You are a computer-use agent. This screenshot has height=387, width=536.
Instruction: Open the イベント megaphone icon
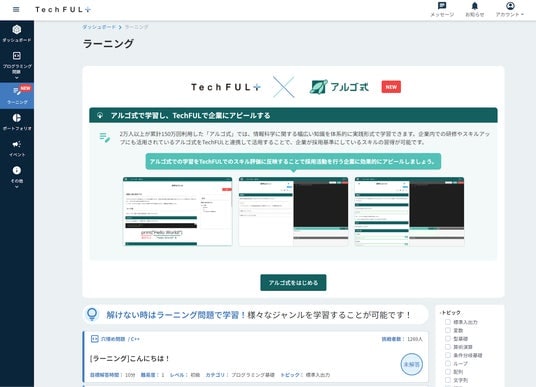(17, 148)
